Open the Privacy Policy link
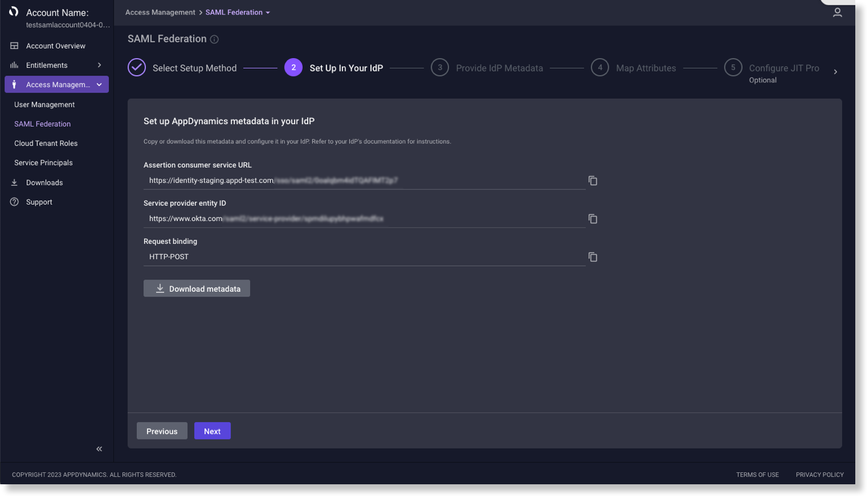This screenshot has height=497, width=868. pos(820,475)
